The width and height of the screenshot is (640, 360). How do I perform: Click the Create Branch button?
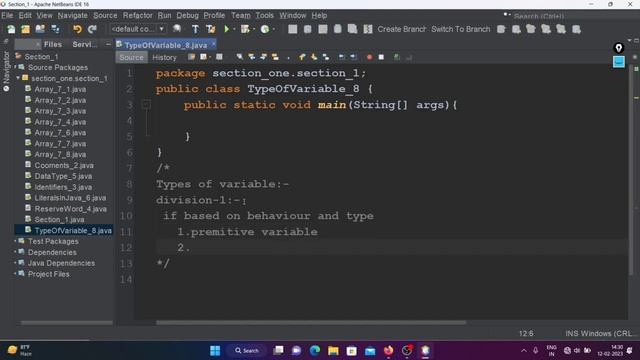(x=401, y=29)
